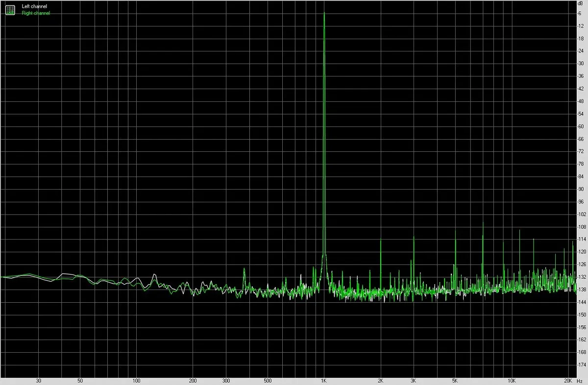Image resolution: width=588 pixels, height=385 pixels.
Task: Click the "10K" frequency axis label
Action: coord(512,381)
